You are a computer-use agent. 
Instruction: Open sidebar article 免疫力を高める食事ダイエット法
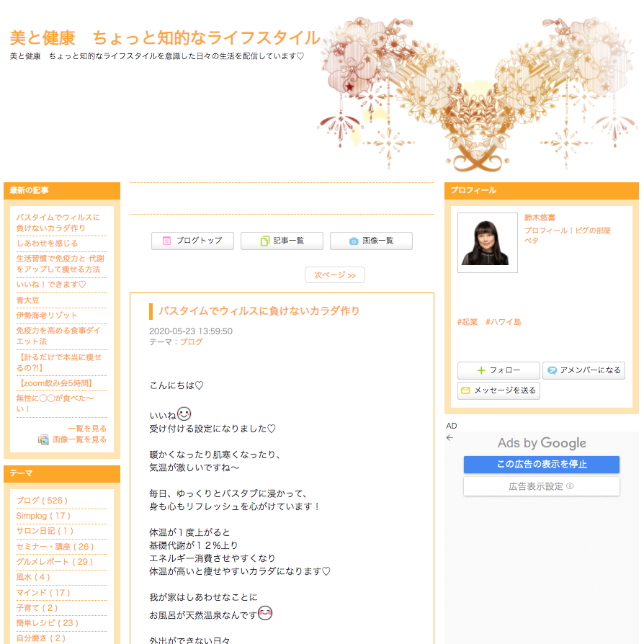58,336
